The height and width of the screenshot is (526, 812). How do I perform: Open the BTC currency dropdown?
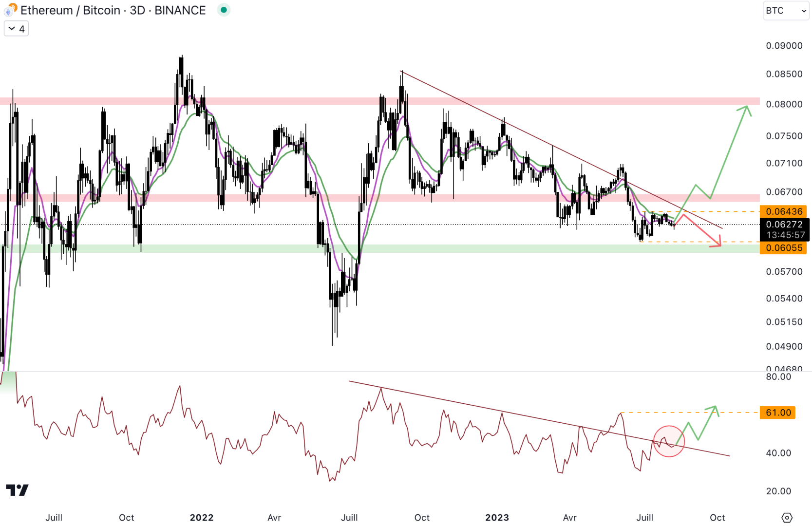pos(786,11)
